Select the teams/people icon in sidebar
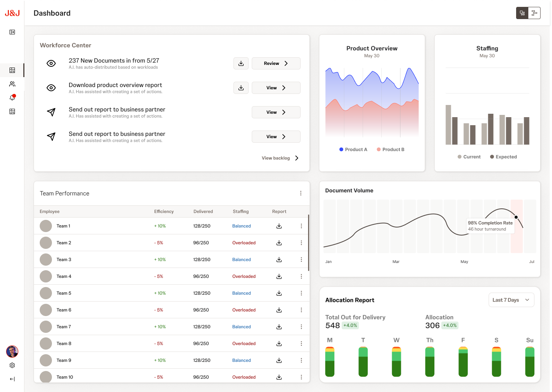Screen dimensions: 552x392 (12, 84)
